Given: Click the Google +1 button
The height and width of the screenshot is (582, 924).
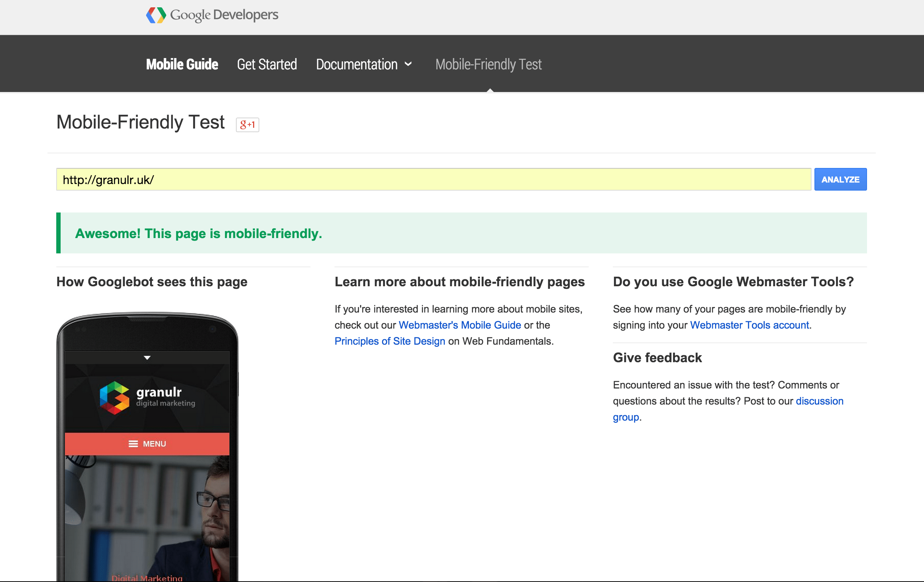Looking at the screenshot, I should 248,124.
